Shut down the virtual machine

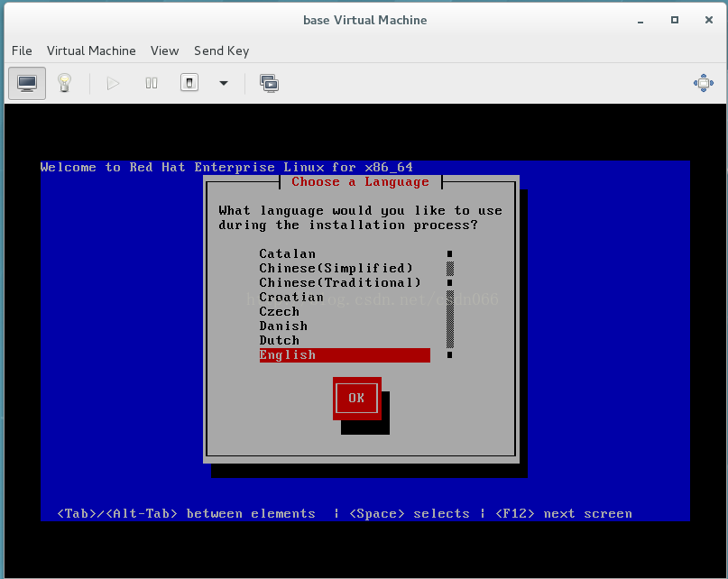pyautogui.click(x=189, y=83)
